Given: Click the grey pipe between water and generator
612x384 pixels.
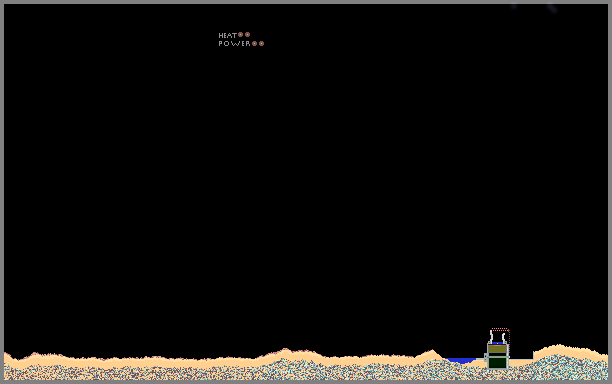Looking at the screenshot, I should click(480, 359).
